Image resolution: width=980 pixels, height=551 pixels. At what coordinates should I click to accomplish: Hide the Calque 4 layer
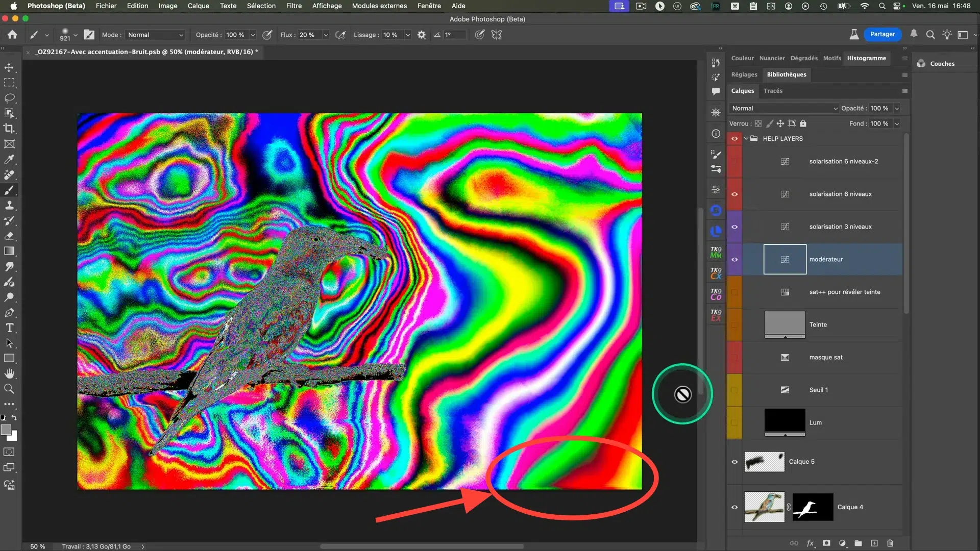(734, 507)
